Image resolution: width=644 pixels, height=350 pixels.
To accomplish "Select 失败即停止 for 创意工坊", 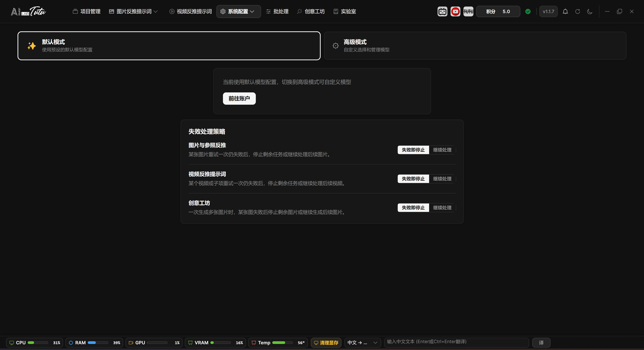I will pos(413,208).
